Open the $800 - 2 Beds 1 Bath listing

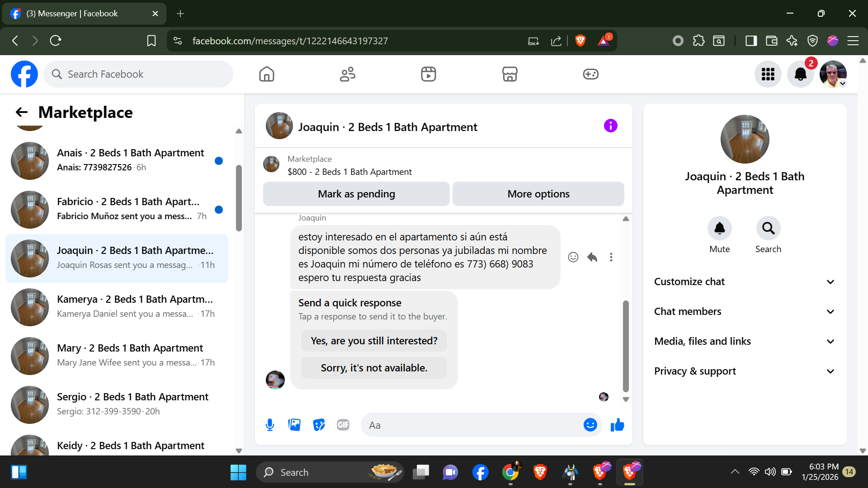(349, 172)
